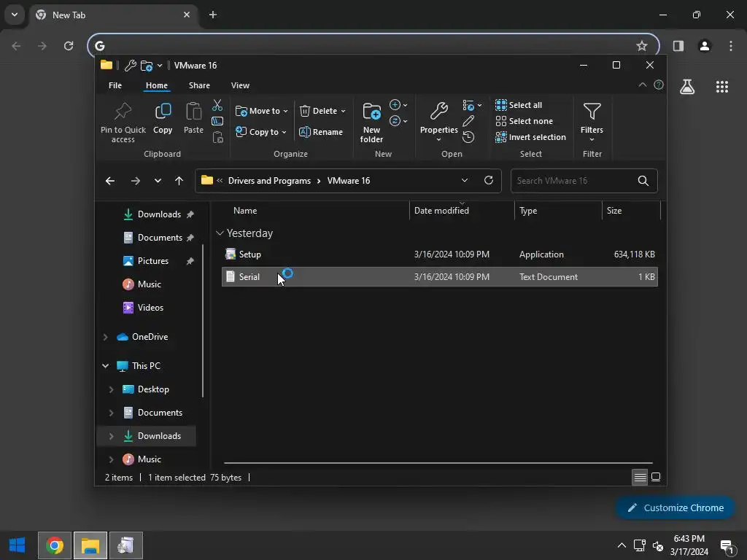Bookmark this tab with star icon in Chrome
This screenshot has width=747, height=560.
coord(642,46)
